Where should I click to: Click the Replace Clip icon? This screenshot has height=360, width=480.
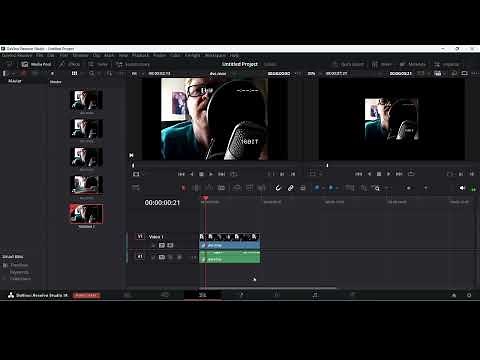262,188
